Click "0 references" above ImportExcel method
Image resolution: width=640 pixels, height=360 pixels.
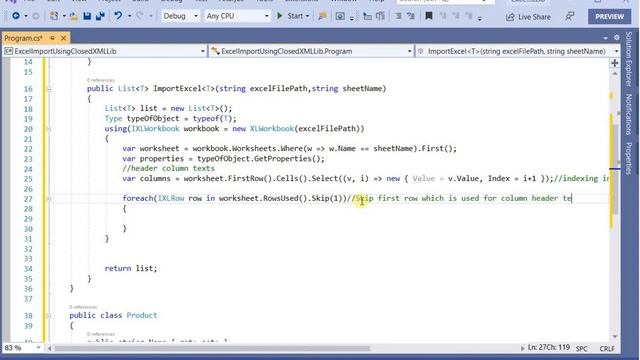click(x=100, y=80)
